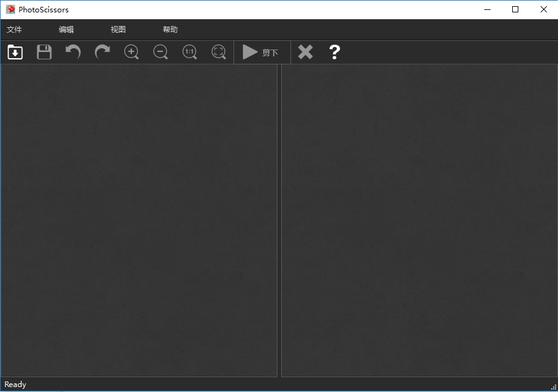This screenshot has width=558, height=392.
Task: Clear markings with the X icon
Action: click(305, 52)
